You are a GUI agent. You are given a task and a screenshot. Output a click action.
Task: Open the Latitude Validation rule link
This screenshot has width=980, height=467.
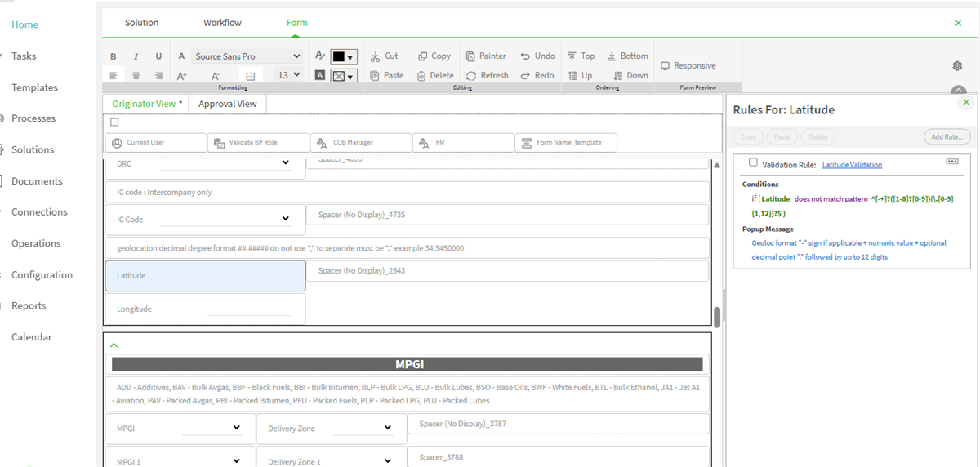click(852, 164)
